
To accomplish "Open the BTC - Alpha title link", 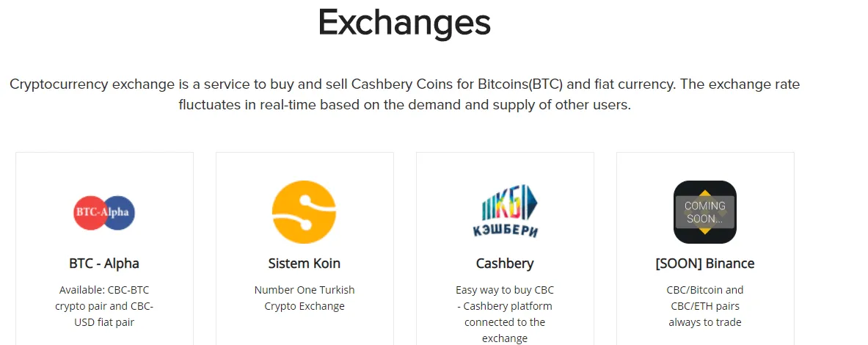I will click(104, 263).
